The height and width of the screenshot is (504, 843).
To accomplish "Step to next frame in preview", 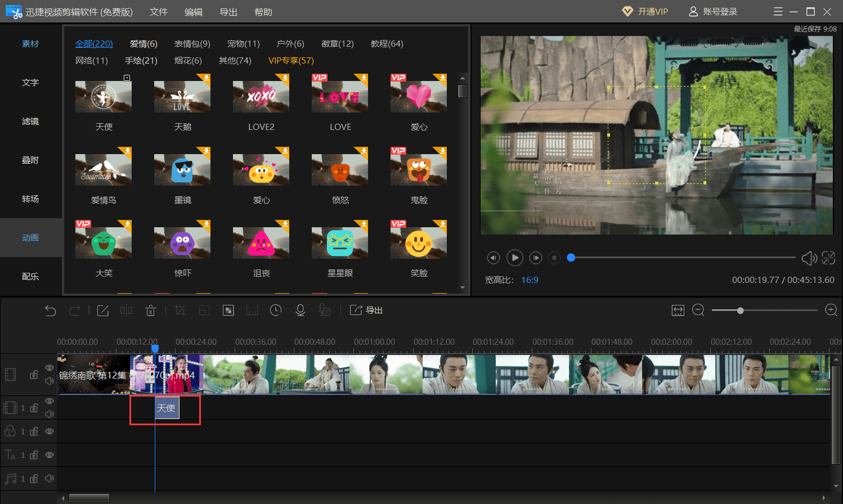I will [536, 258].
